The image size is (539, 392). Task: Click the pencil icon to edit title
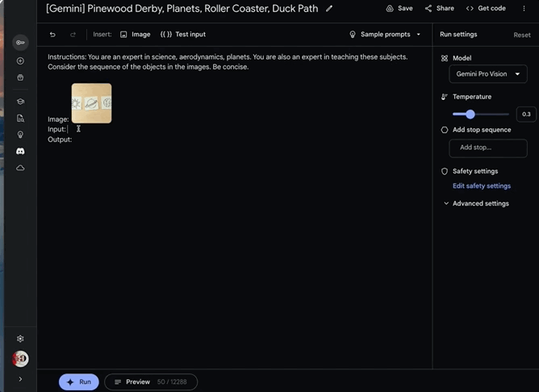click(329, 9)
